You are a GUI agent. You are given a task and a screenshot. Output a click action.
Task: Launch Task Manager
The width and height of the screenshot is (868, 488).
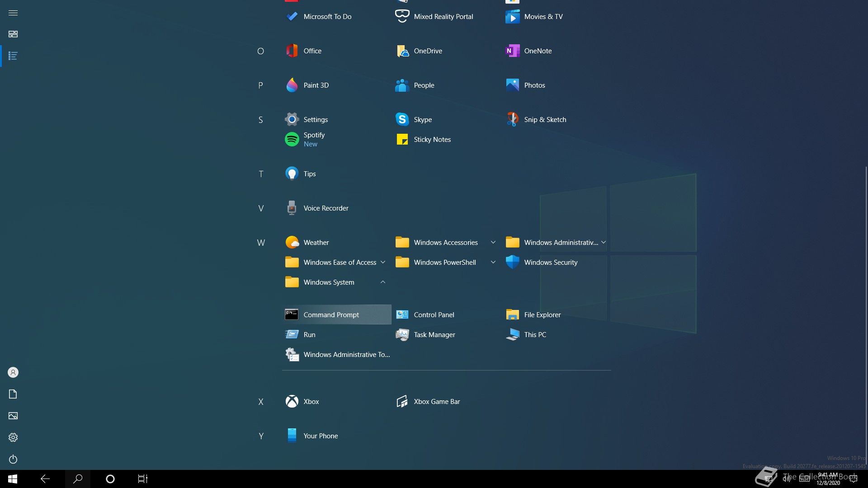[447, 335]
